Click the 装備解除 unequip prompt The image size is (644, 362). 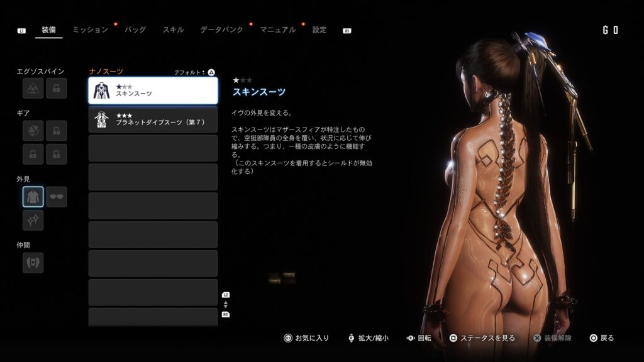552,337
